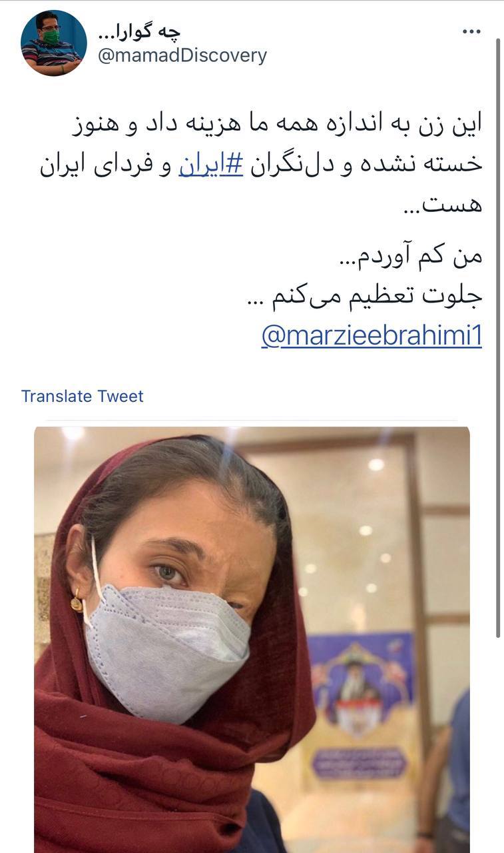504x853 pixels.
Task: Open the @mamadDiscovery handle
Action: click(x=182, y=56)
